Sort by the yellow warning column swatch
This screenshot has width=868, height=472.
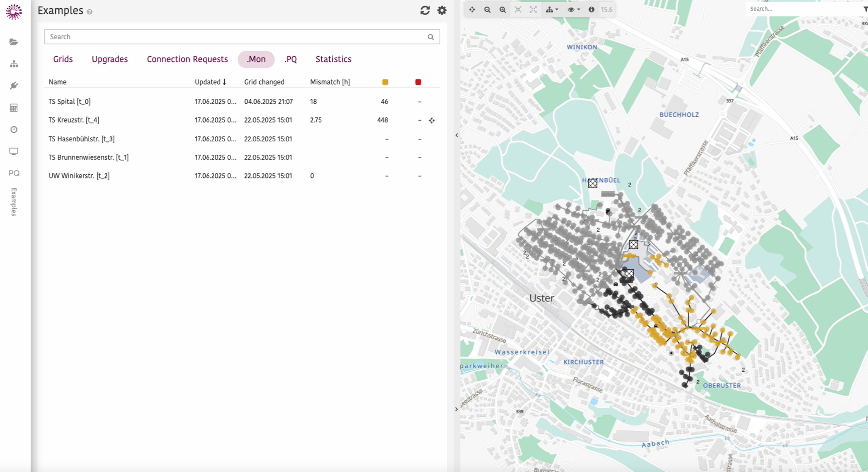(x=385, y=82)
